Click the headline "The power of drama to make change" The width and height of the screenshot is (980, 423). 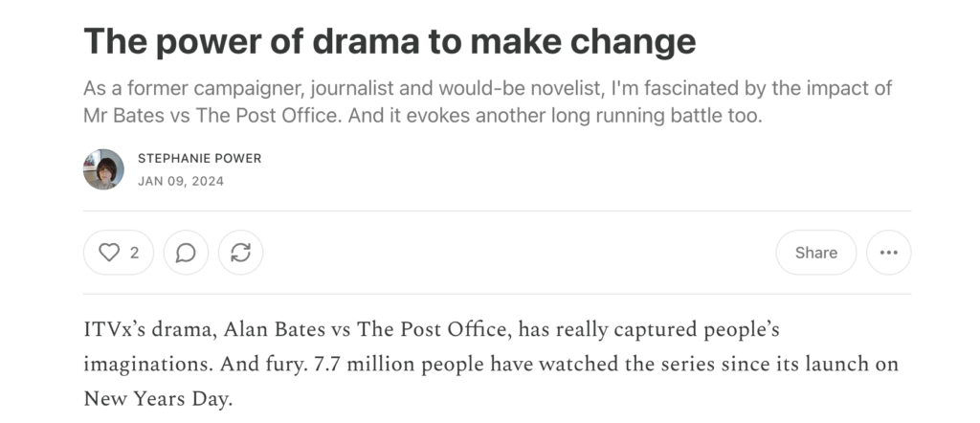coord(390,40)
